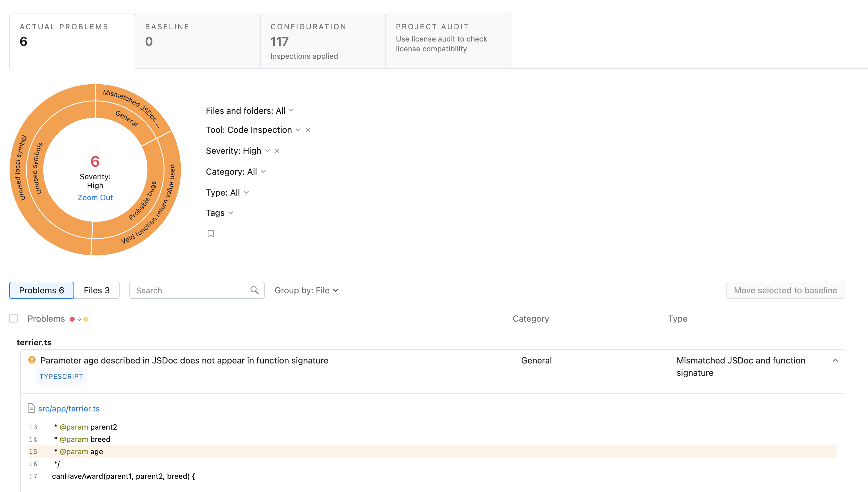This screenshot has height=492, width=868.
Task: Click inside the Search input field
Action: coord(190,290)
